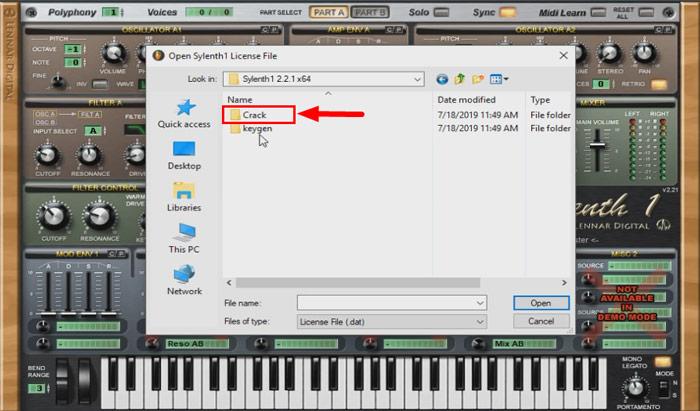Click Filter Control Resonance knob
Image resolution: width=700 pixels, height=411 pixels.
(99, 216)
